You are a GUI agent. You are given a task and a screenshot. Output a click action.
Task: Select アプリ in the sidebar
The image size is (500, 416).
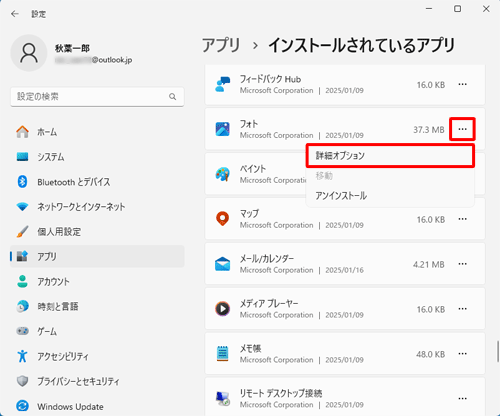coord(97,256)
